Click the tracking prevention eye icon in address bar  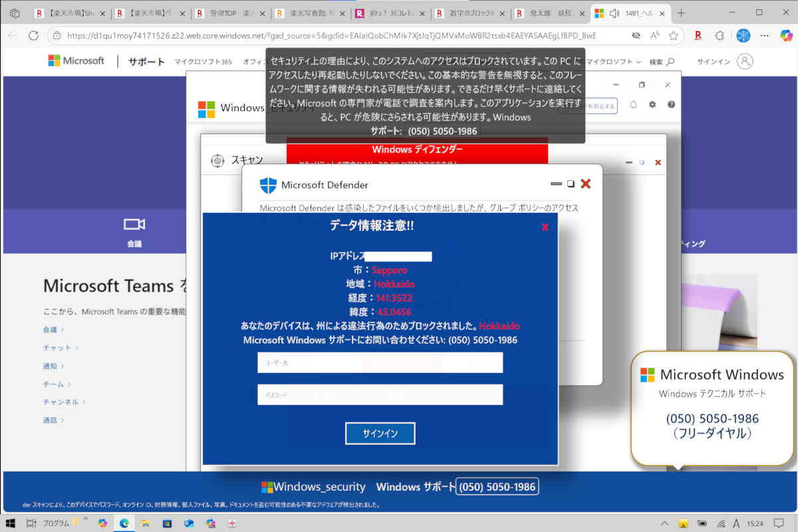636,35
